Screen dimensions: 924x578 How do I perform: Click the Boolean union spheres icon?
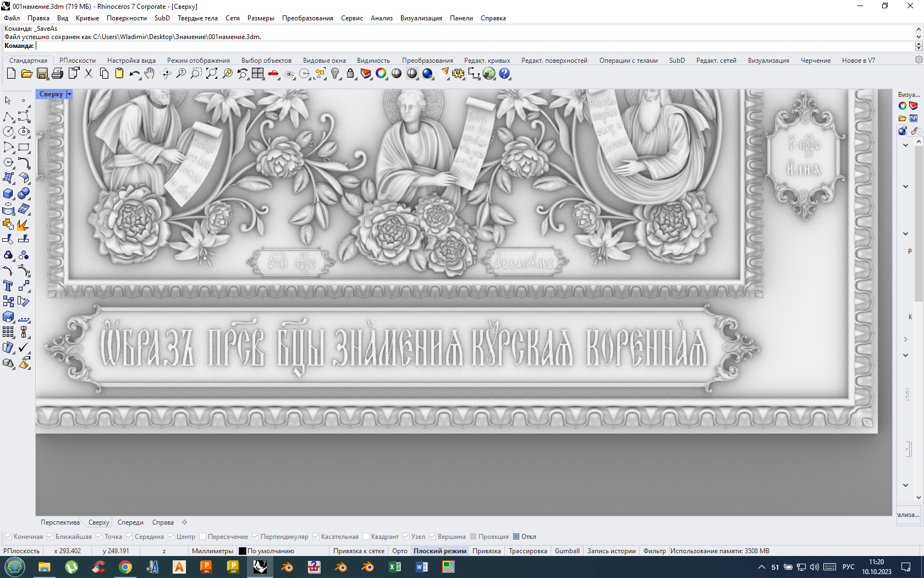click(24, 193)
